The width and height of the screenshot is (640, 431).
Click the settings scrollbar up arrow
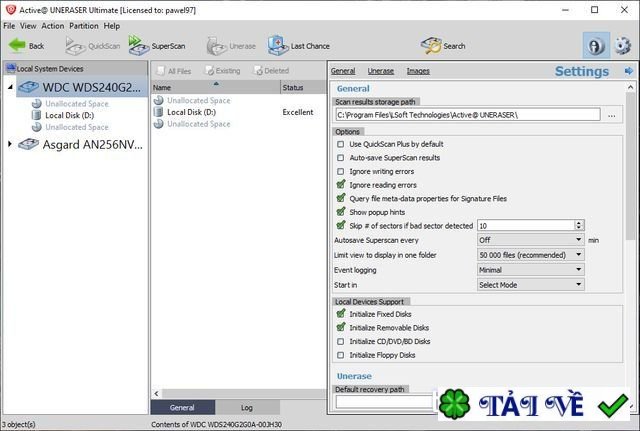pyautogui.click(x=630, y=87)
